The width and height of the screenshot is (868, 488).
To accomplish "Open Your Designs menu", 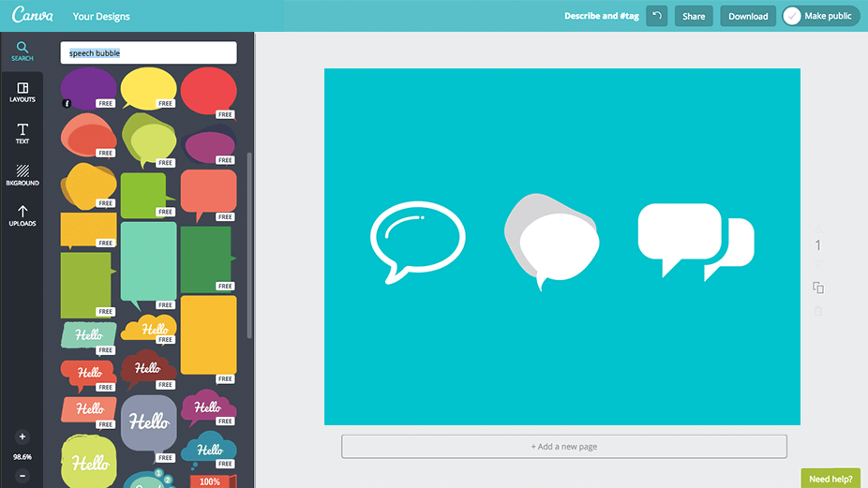I will point(101,17).
